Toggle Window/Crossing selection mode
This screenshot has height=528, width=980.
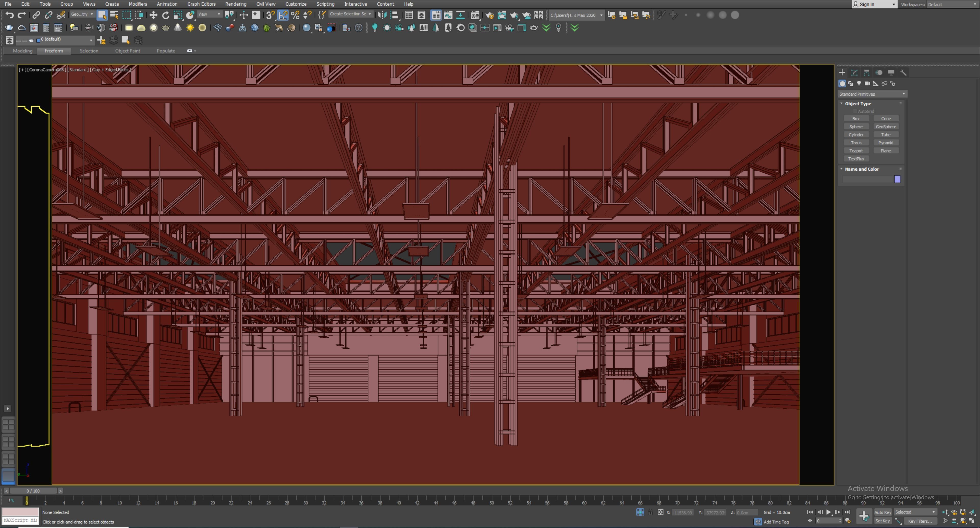[139, 15]
